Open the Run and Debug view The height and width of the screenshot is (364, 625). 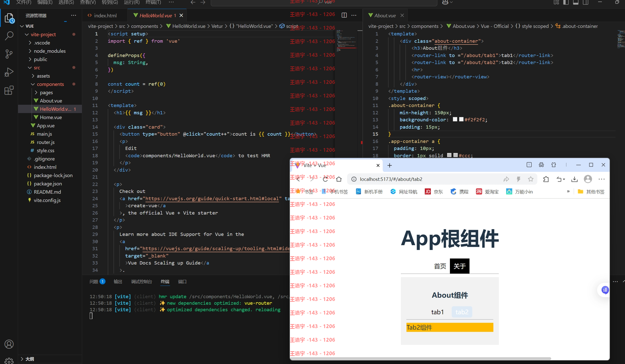9,72
